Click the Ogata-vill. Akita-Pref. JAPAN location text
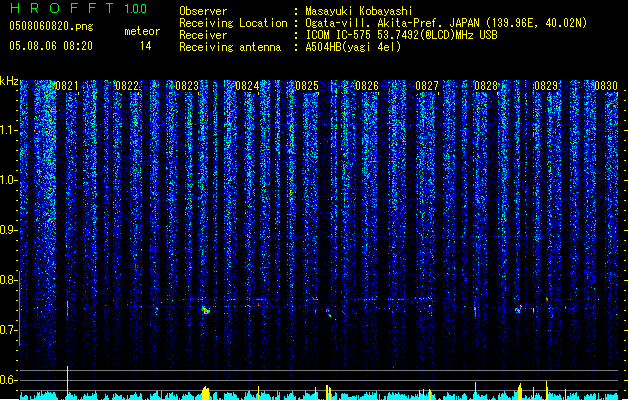The image size is (629, 400). [x=446, y=23]
